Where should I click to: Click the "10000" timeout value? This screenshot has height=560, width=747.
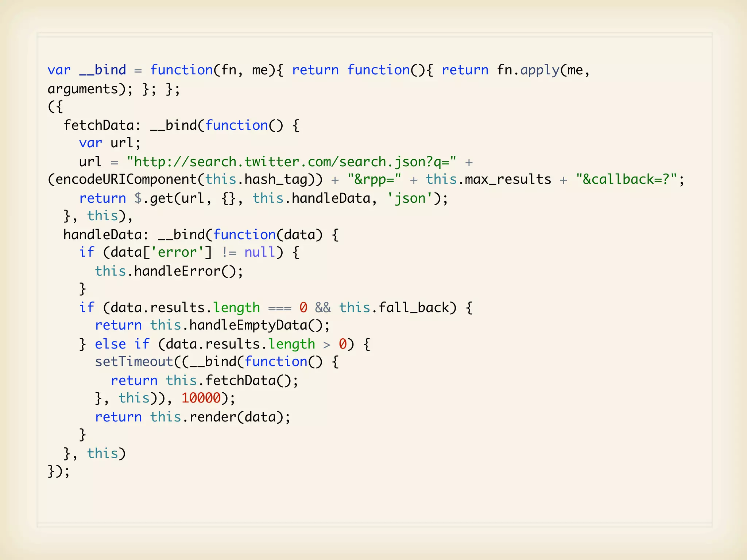(201, 398)
